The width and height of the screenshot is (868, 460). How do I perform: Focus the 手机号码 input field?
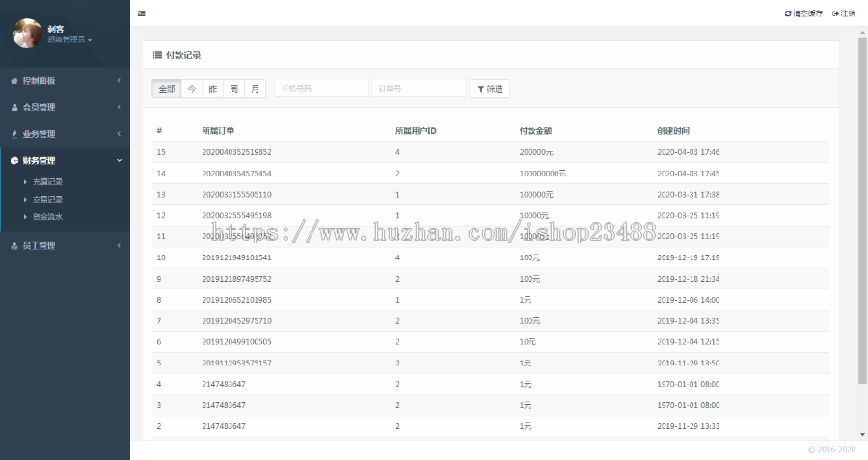321,89
